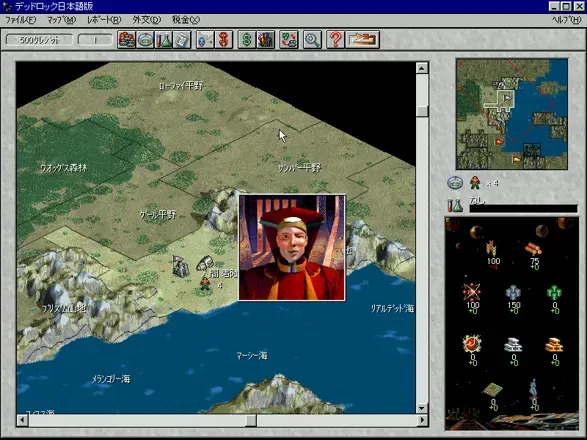Image resolution: width=587 pixels, height=440 pixels.
Task: Select the colonist unit on the map
Action: [x=205, y=284]
